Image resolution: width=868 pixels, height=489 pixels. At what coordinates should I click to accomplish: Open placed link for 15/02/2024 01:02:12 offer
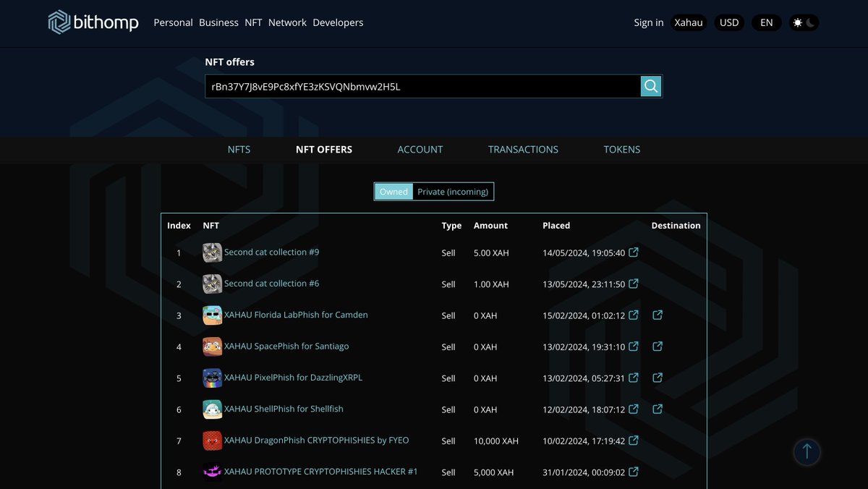(x=634, y=315)
